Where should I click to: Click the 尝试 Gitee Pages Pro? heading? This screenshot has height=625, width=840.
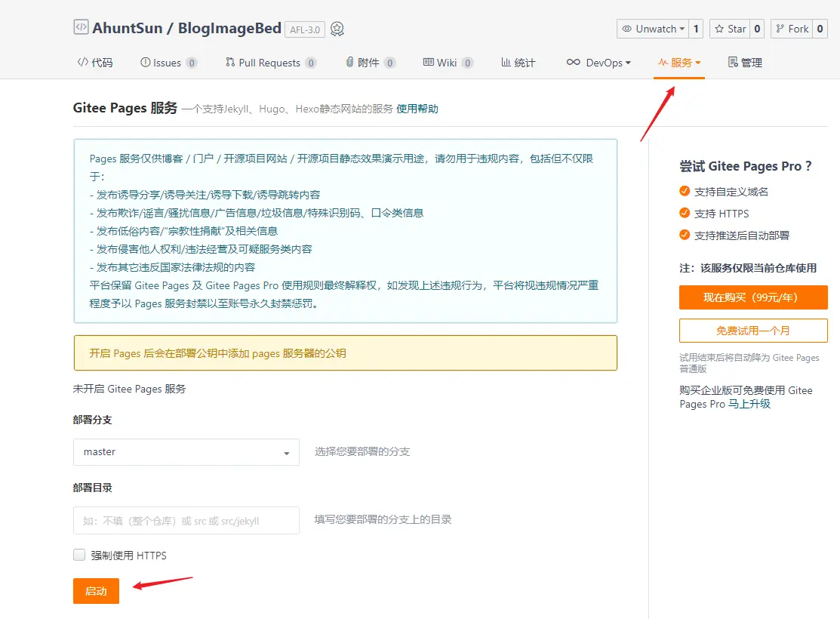[x=746, y=166]
